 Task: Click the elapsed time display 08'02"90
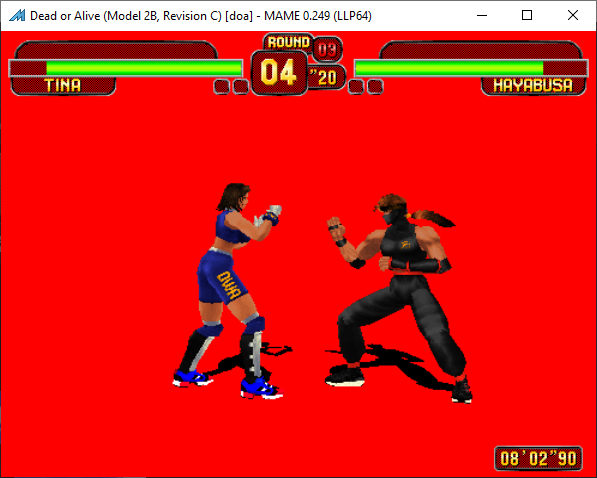pyautogui.click(x=538, y=459)
